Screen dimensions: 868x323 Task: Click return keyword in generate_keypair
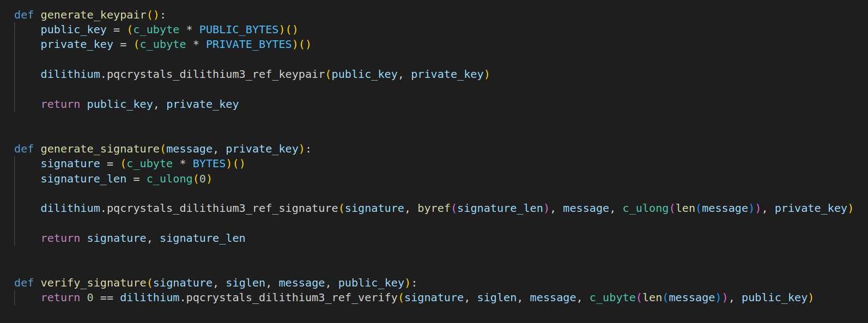[60, 104]
